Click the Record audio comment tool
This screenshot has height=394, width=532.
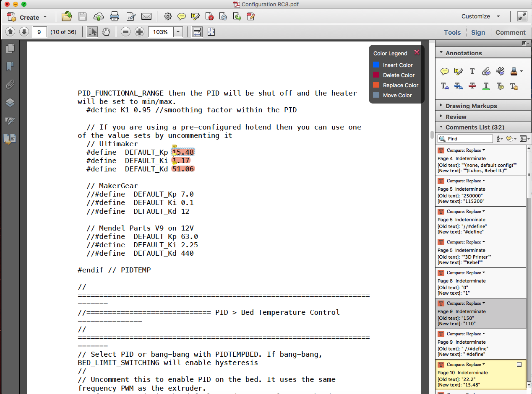[500, 72]
